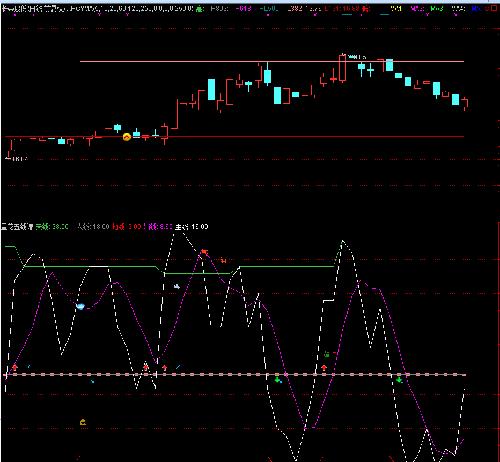Image resolution: width=500 pixels, height=462 pixels.
Task: Click the leftmost red up-arrow buy signal
Action: tap(15, 367)
